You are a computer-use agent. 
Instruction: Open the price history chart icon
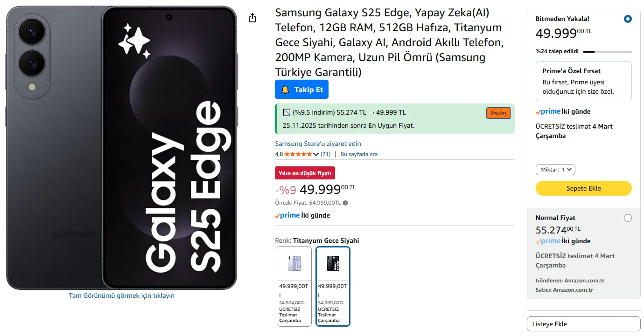[287, 112]
